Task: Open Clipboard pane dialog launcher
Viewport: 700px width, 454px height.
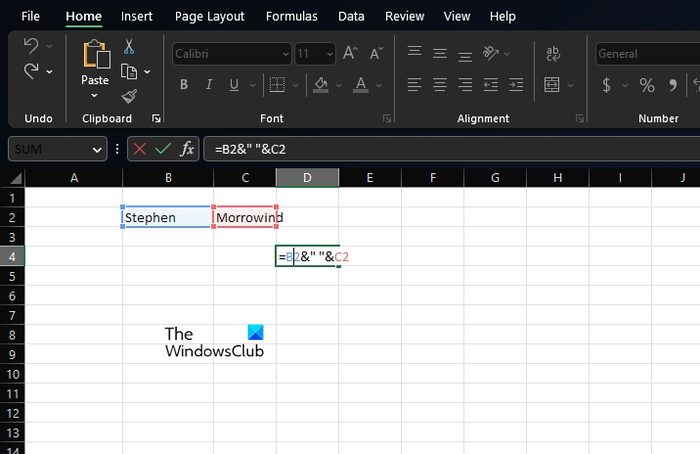Action: point(156,118)
